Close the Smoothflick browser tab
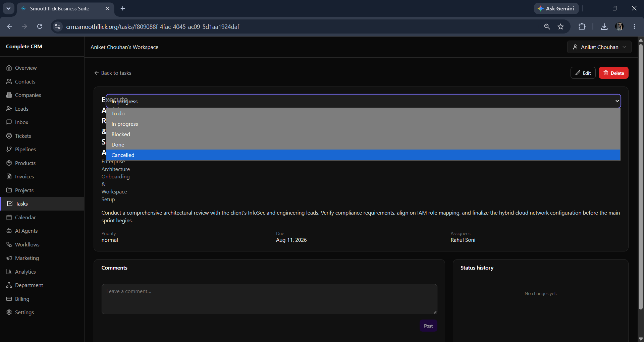Screen dimensions: 644x342 click(x=107, y=8)
